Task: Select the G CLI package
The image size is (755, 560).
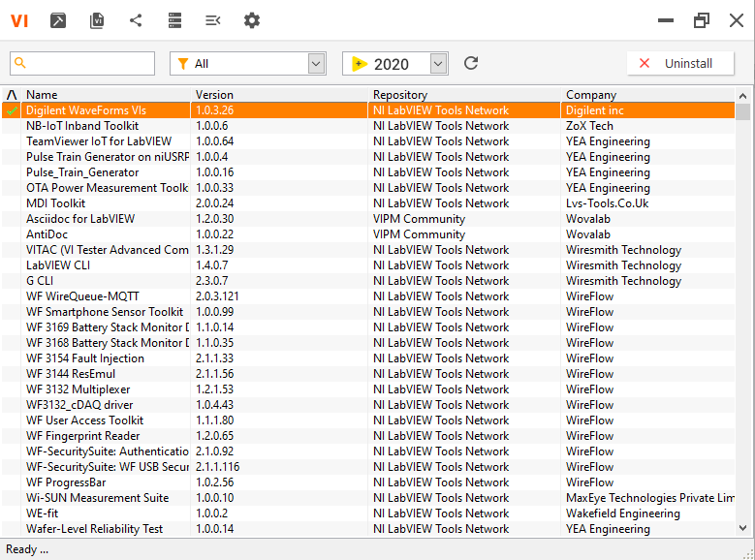Action: (x=368, y=281)
